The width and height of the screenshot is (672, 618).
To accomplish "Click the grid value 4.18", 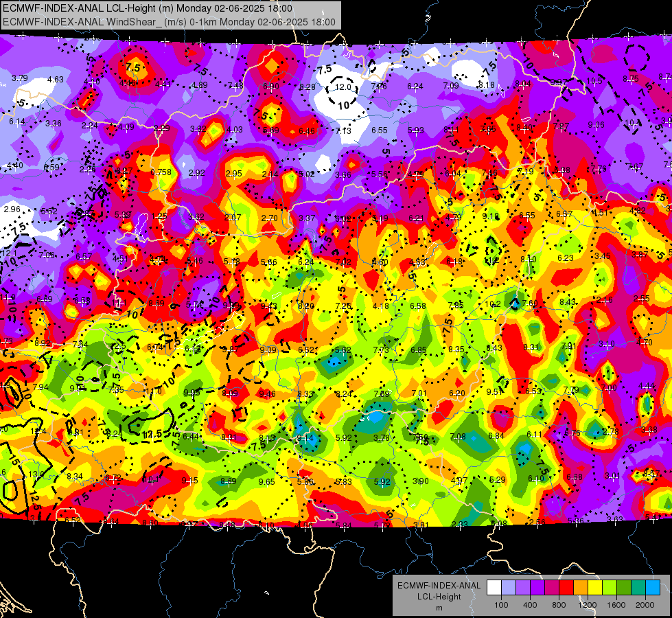I will pos(380,306).
